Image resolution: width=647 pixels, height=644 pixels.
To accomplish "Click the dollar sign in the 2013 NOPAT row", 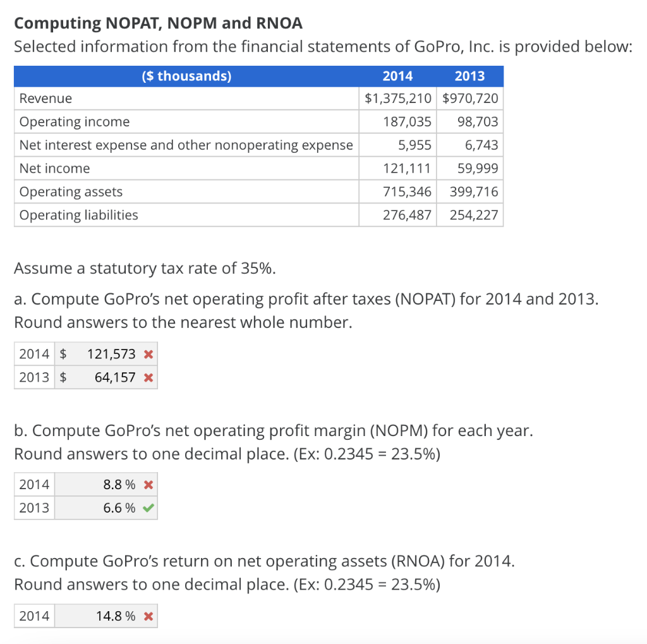I will pos(63,377).
